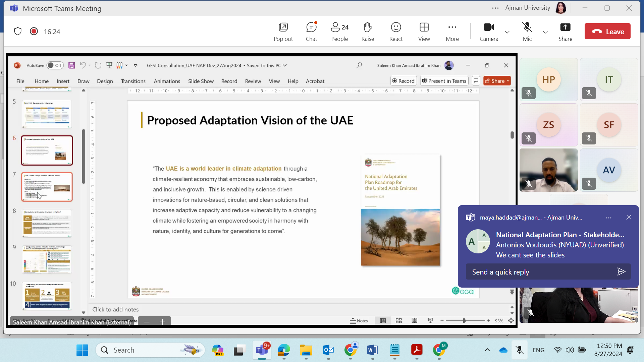Show the People participants list
Image resolution: width=644 pixels, height=362 pixels.
[339, 32]
